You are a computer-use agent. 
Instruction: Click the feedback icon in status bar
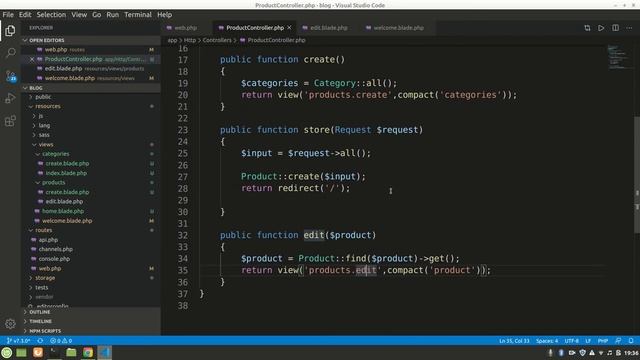[x=618, y=340]
